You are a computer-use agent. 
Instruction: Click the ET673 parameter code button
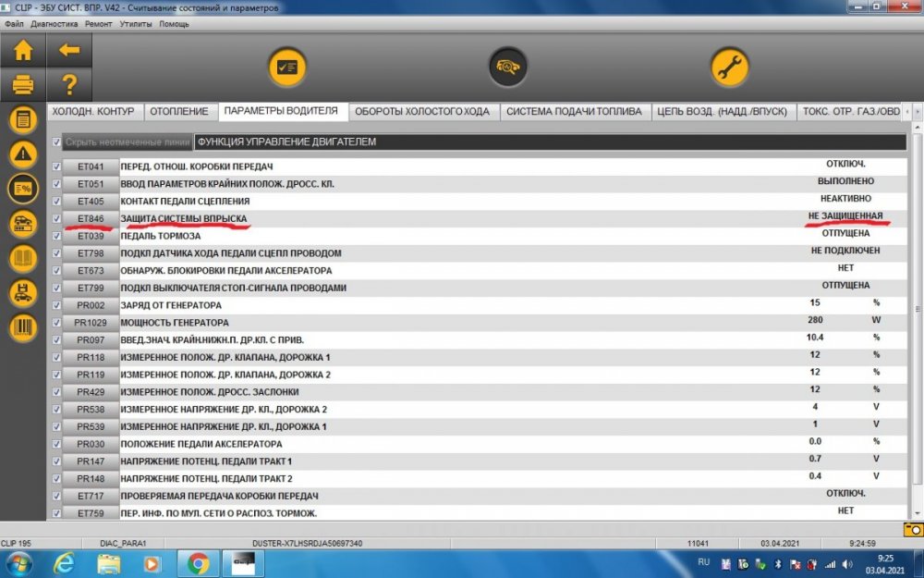coord(91,271)
